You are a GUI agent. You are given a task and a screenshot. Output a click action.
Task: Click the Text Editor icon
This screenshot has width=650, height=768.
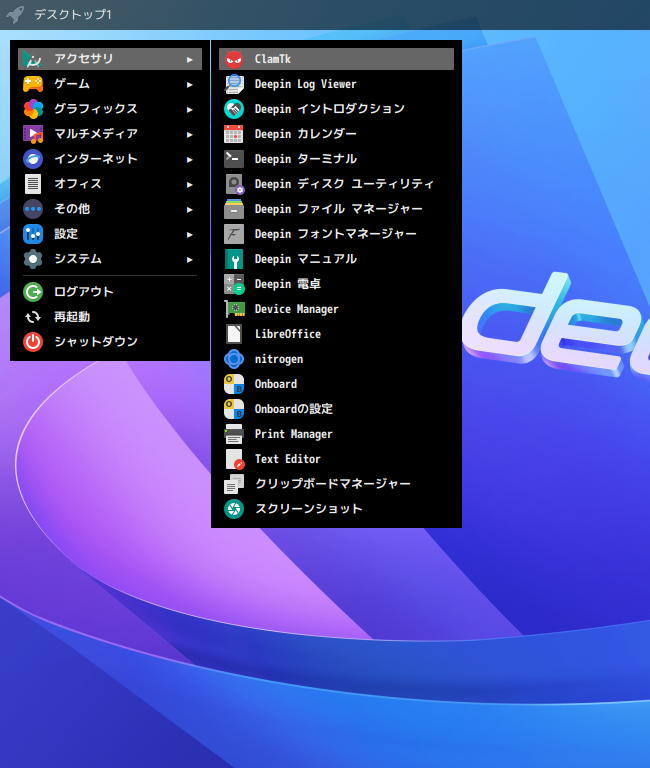234,459
